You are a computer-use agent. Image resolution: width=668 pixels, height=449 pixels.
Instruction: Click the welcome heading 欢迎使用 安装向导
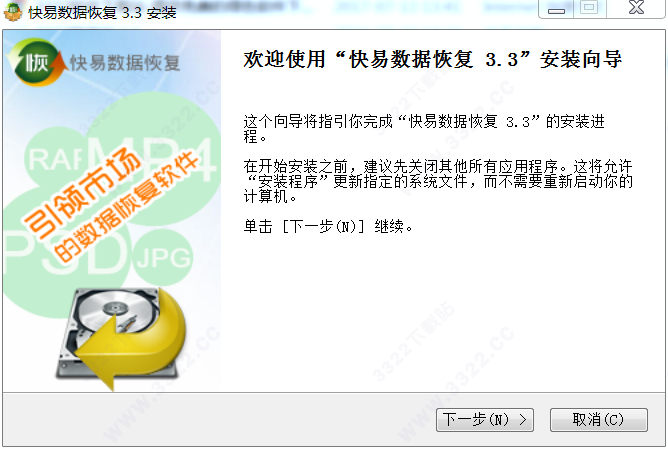tap(433, 59)
